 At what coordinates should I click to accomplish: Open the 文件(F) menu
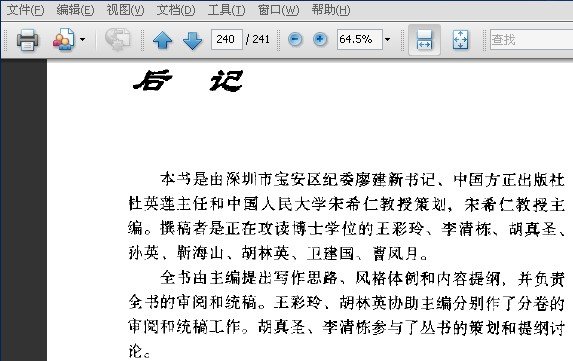coord(26,10)
